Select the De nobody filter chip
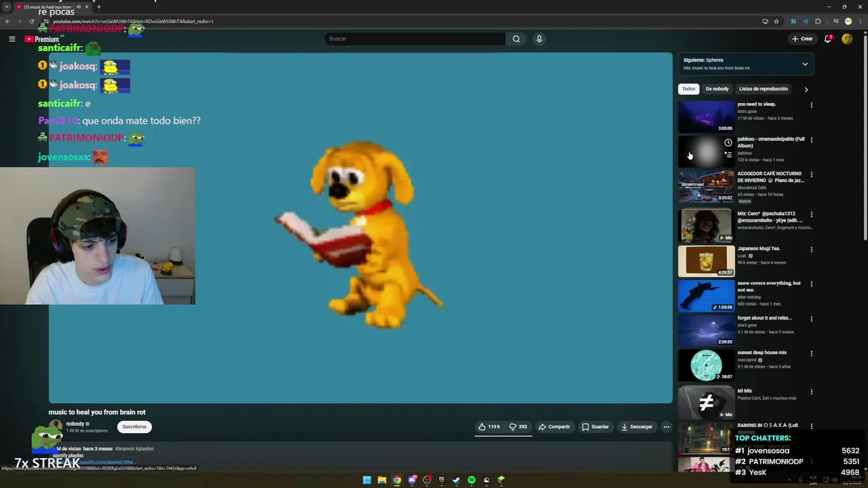The image size is (868, 488). pyautogui.click(x=717, y=89)
